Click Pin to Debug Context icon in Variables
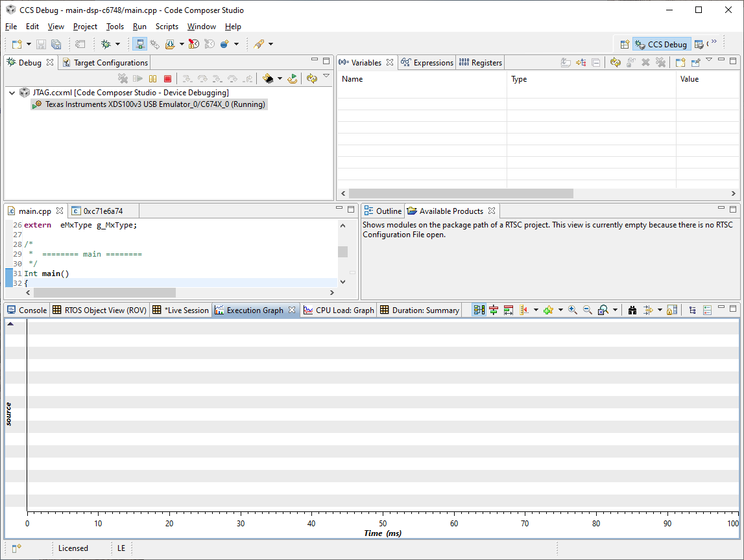The image size is (744, 560). click(x=695, y=62)
